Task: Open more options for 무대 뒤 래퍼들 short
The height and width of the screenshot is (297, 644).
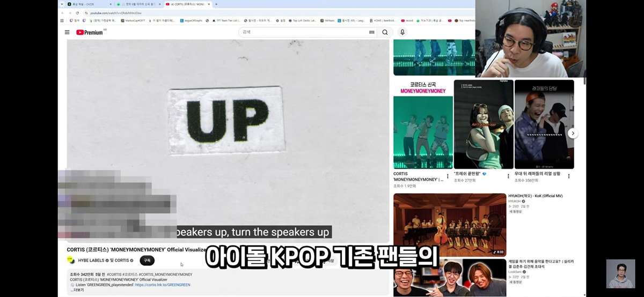Action: point(569,176)
